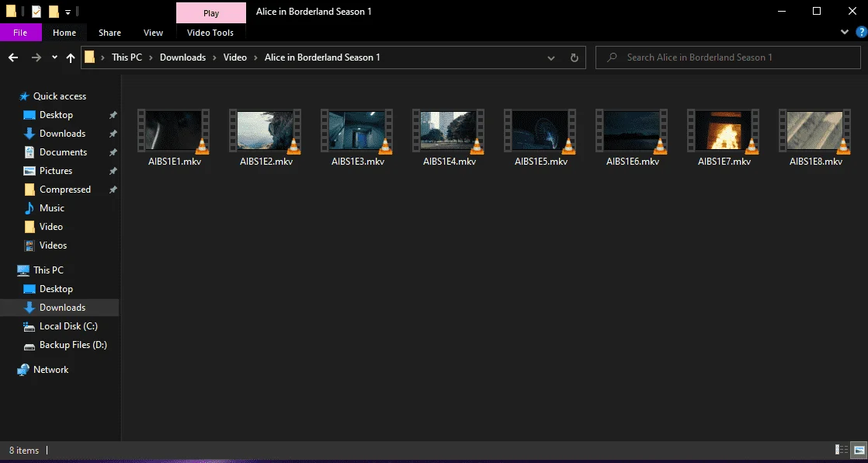Go back using the Back arrow
Viewport: 868px width, 463px height.
(x=13, y=57)
